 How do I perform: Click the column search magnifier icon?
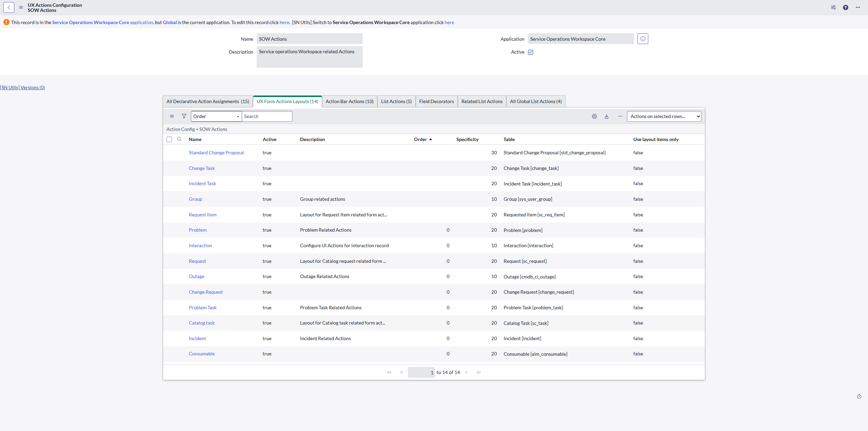179,139
